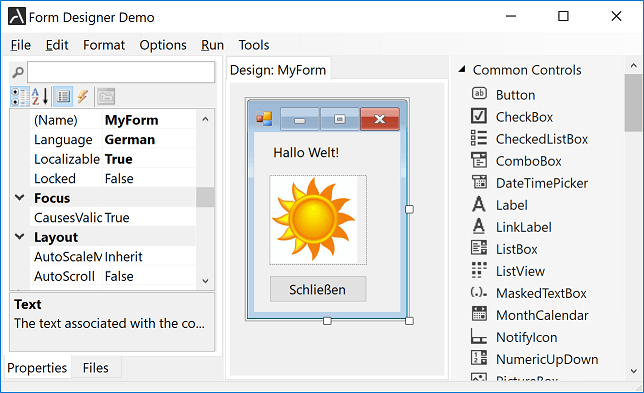Click the search magnifier icon in properties panel

click(x=18, y=72)
